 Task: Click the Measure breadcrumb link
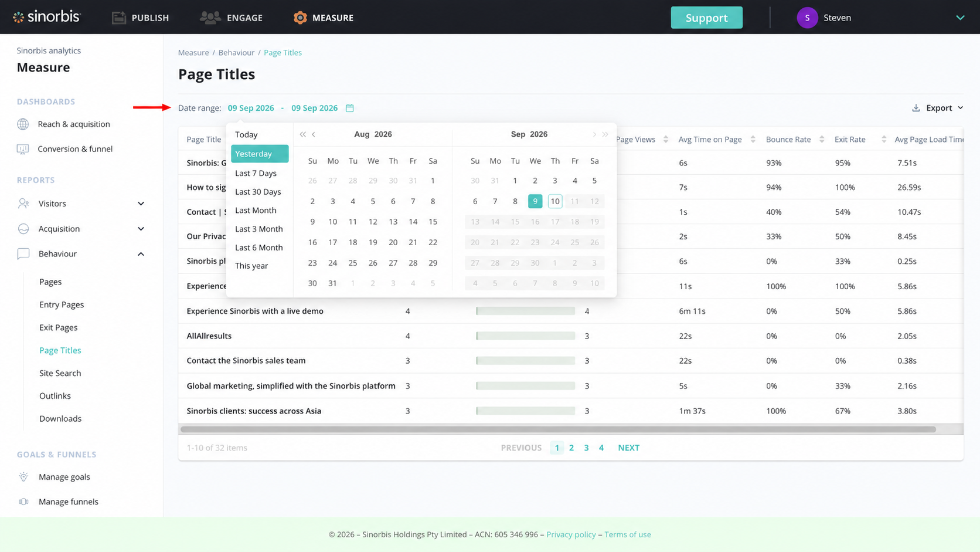pos(193,53)
